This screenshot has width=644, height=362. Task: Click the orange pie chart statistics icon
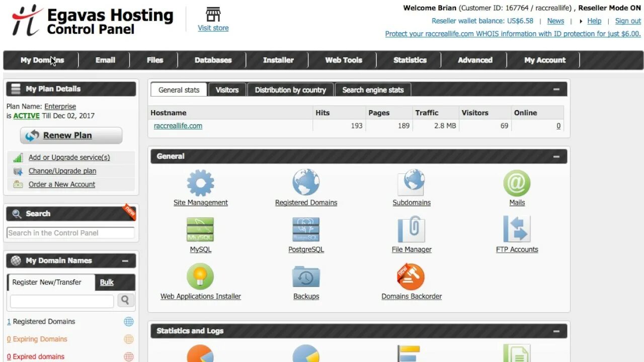(x=200, y=353)
